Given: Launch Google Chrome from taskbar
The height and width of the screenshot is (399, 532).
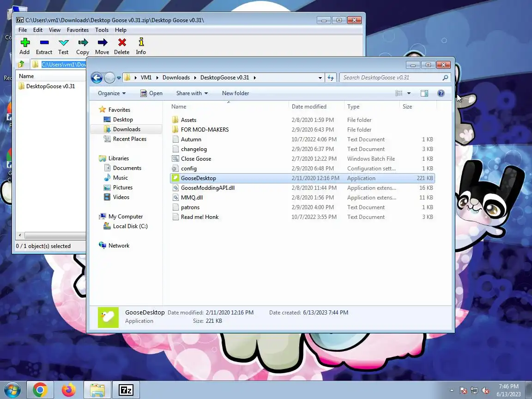Looking at the screenshot, I should [x=40, y=390].
